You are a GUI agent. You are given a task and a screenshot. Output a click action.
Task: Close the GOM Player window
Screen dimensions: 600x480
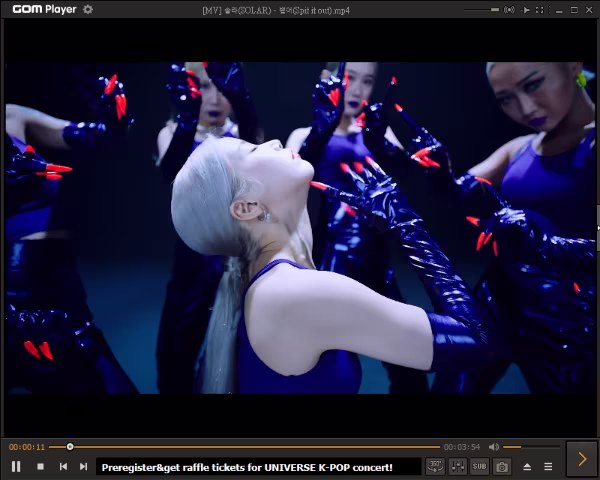(x=589, y=10)
